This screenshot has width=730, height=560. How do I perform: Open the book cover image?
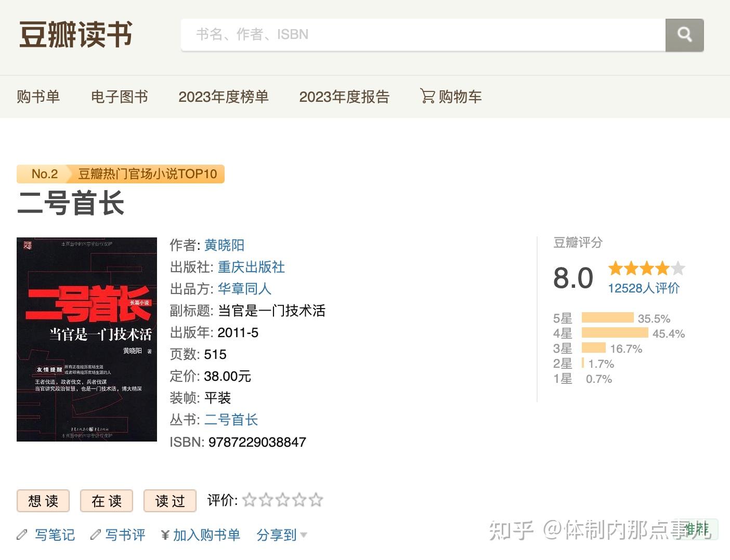[x=87, y=339]
